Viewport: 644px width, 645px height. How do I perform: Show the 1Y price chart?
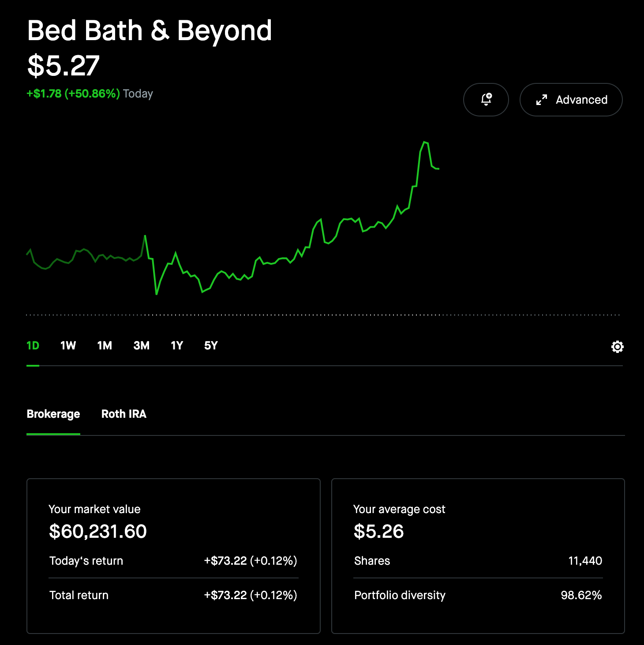(176, 345)
